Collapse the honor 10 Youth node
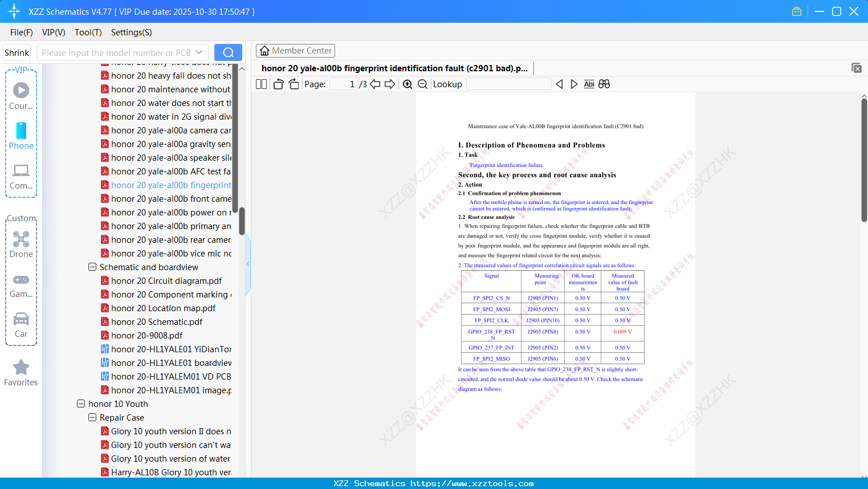The width and height of the screenshot is (868, 489). (81, 404)
